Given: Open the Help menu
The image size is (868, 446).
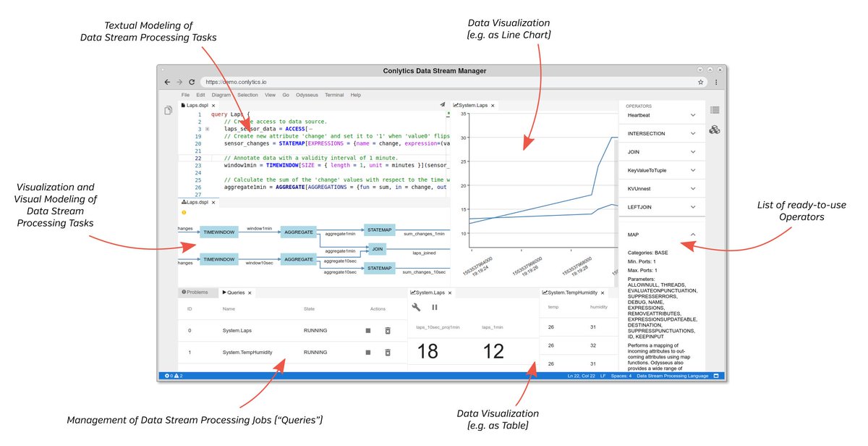Looking at the screenshot, I should (356, 95).
